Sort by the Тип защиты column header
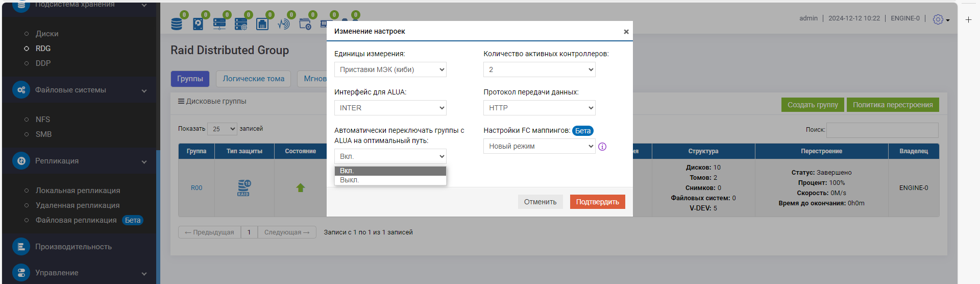Screen dimensions: 980x284 244,151
